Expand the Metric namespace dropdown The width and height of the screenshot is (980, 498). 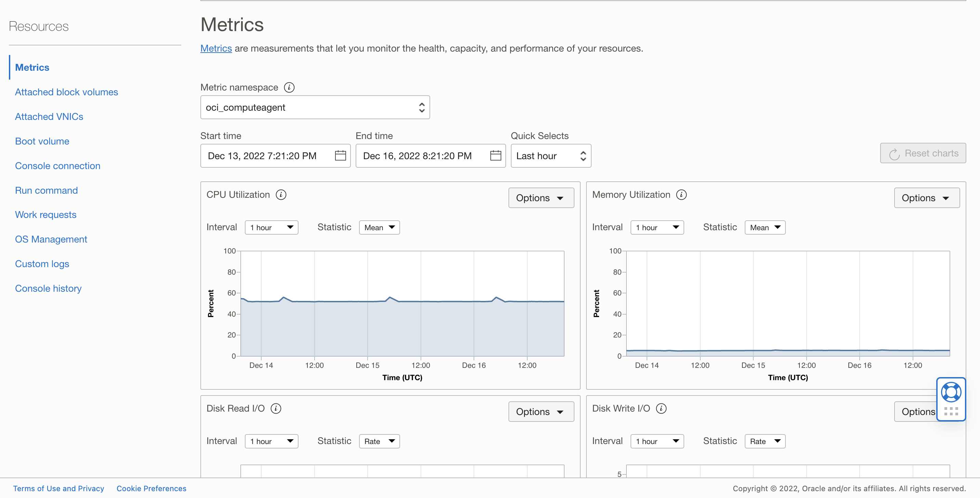(x=315, y=108)
